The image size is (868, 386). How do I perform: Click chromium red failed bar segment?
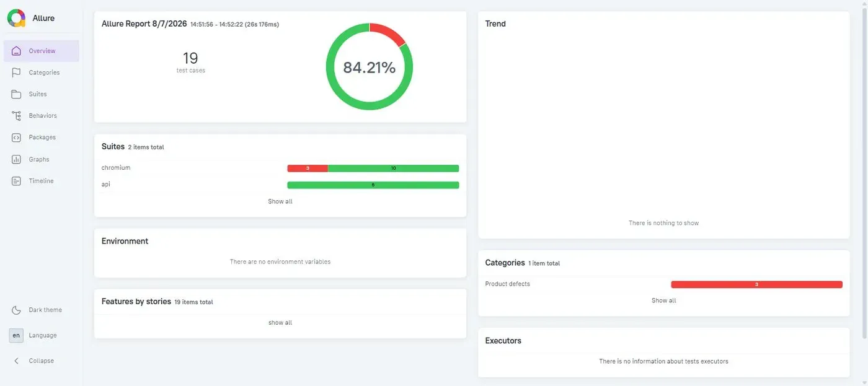[308, 168]
